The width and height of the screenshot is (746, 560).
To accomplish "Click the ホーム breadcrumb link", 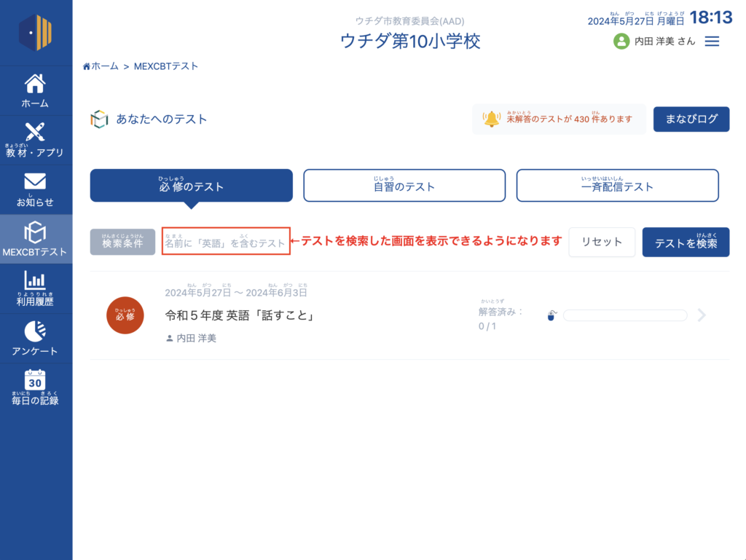I will click(101, 66).
